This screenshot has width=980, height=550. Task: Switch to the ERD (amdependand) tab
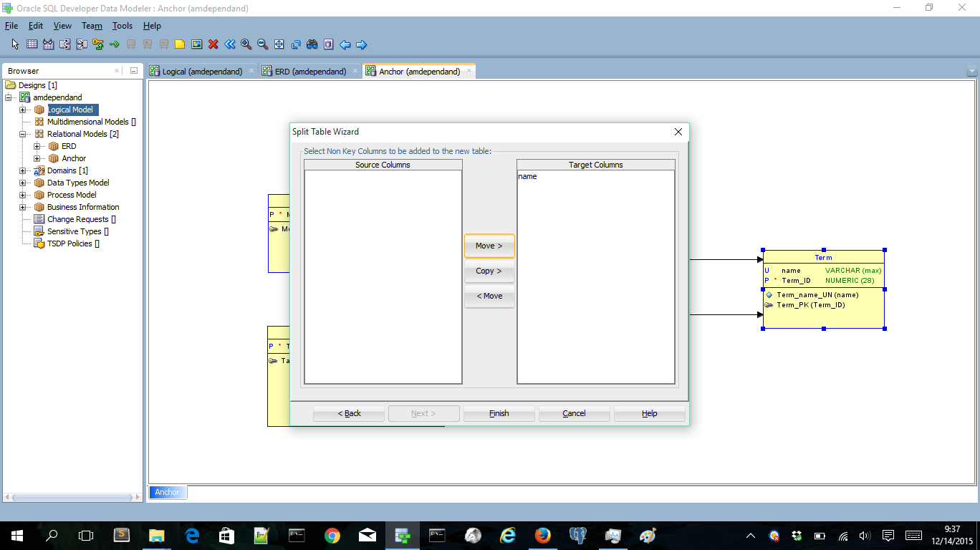(x=310, y=72)
